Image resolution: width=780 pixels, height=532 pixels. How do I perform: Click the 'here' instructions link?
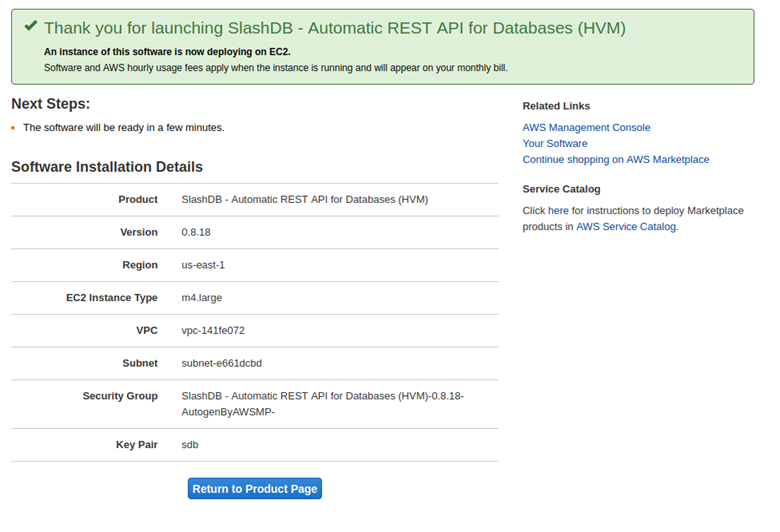(x=558, y=210)
